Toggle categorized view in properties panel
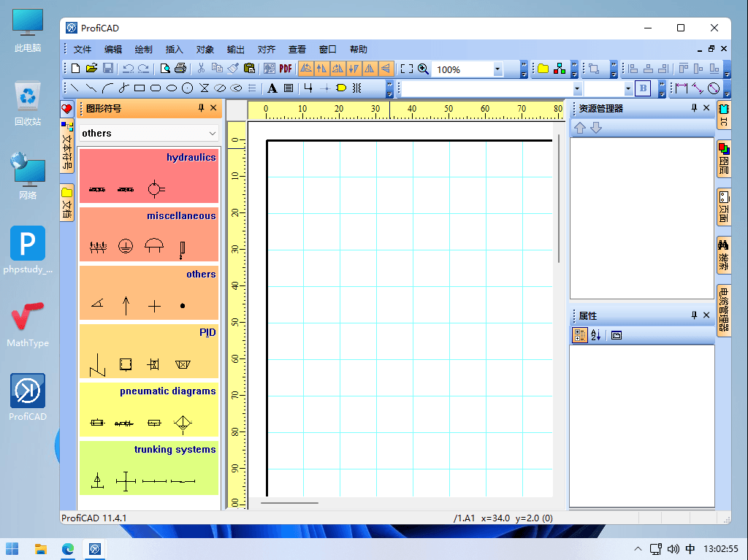This screenshot has height=560, width=748. pos(579,335)
